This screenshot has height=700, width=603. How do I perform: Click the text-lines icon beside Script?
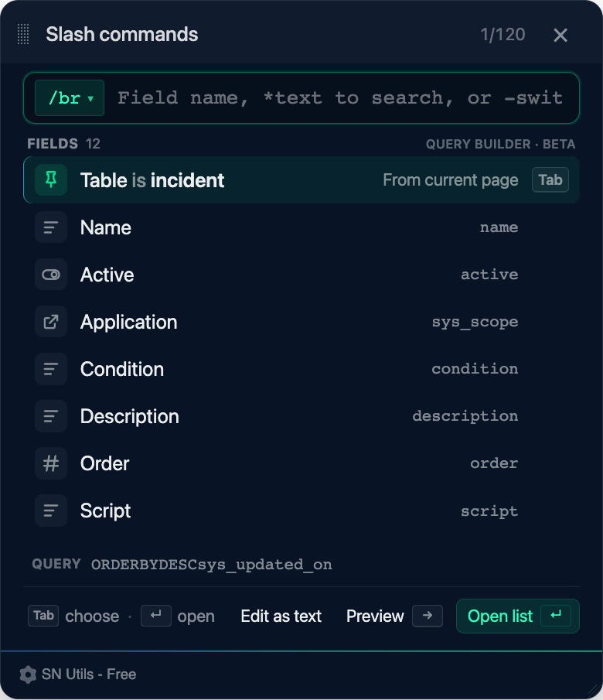coord(51,510)
